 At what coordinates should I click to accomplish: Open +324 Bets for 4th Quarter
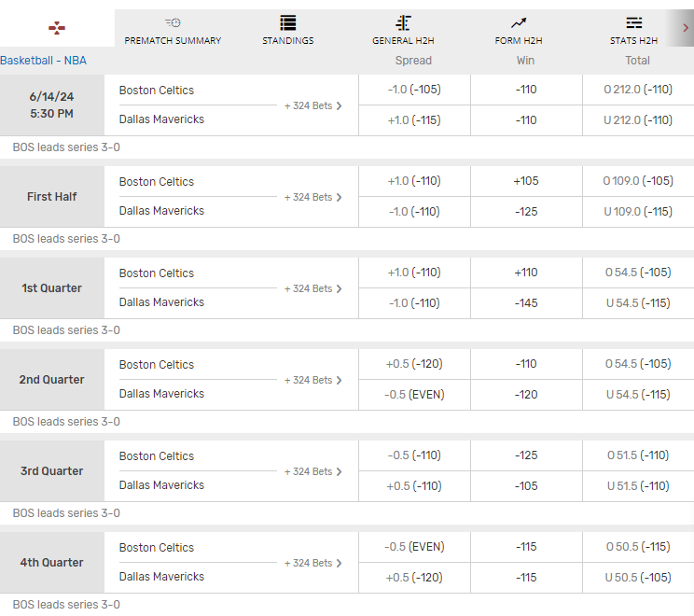313,563
